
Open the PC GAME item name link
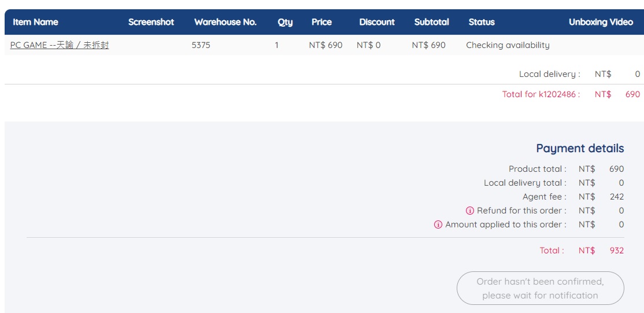click(60, 45)
